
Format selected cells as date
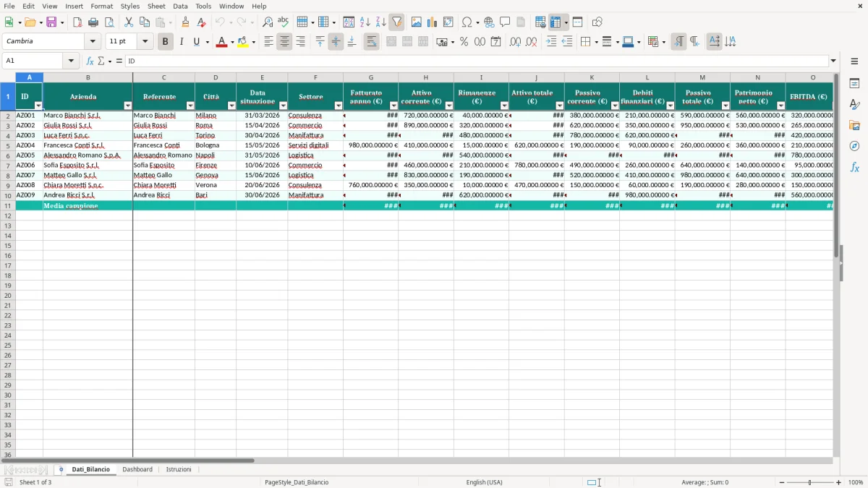(x=495, y=42)
